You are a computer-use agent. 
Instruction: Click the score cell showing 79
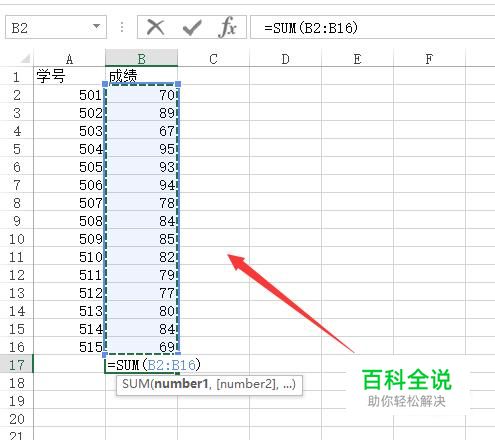pos(141,275)
